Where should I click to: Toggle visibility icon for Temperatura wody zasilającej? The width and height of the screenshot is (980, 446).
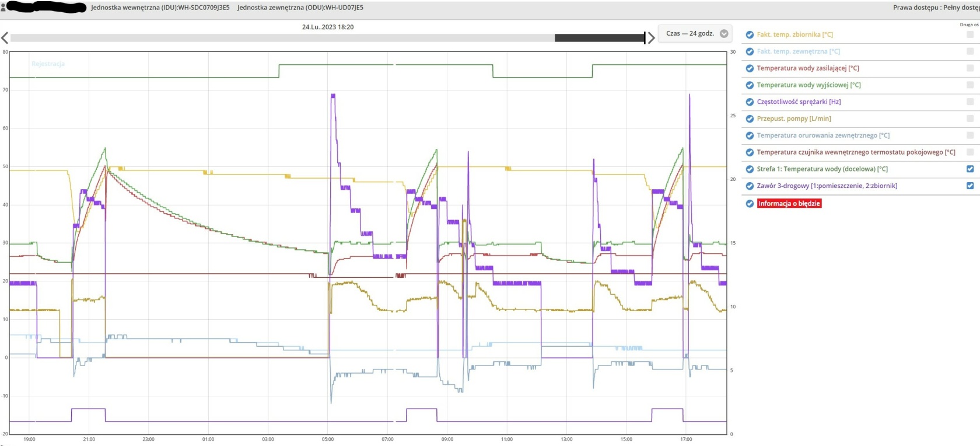[750, 68]
